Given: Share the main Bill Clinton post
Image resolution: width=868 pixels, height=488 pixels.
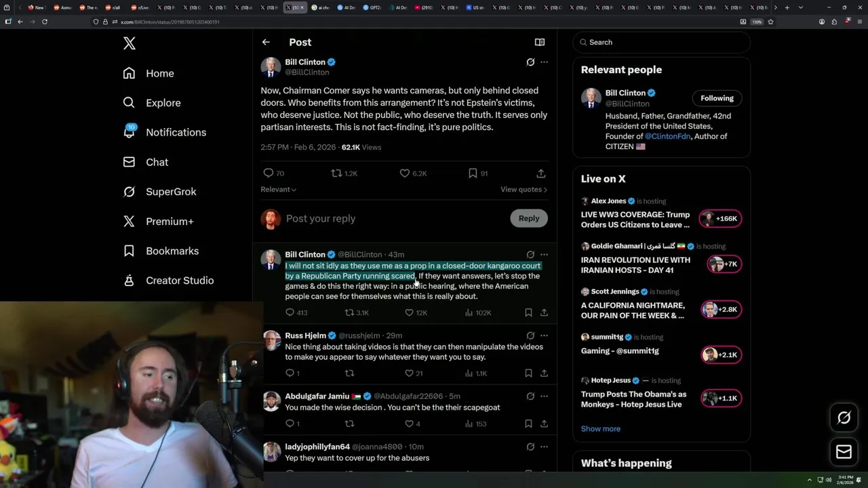Looking at the screenshot, I should [540, 174].
